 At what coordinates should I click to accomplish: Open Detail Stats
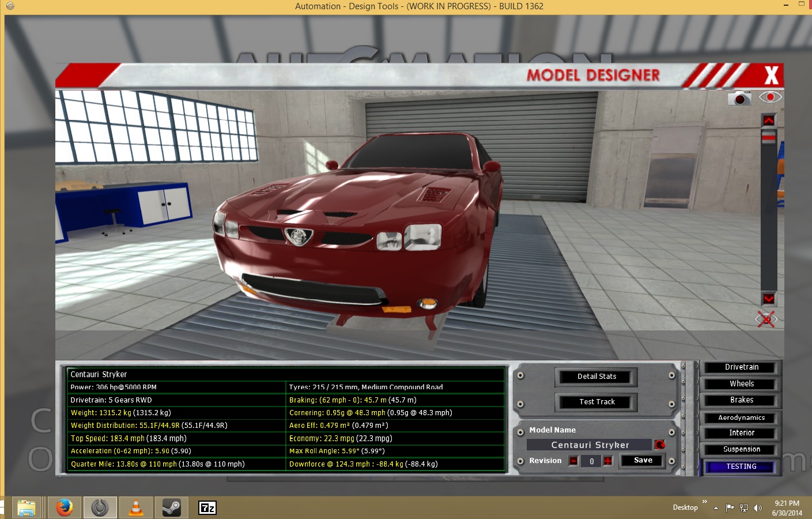596,377
